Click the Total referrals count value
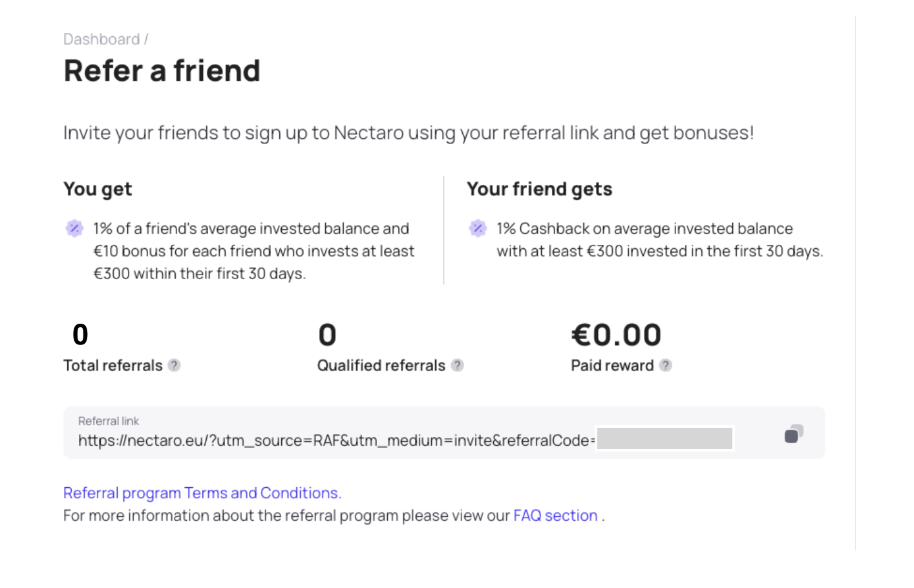 [80, 335]
